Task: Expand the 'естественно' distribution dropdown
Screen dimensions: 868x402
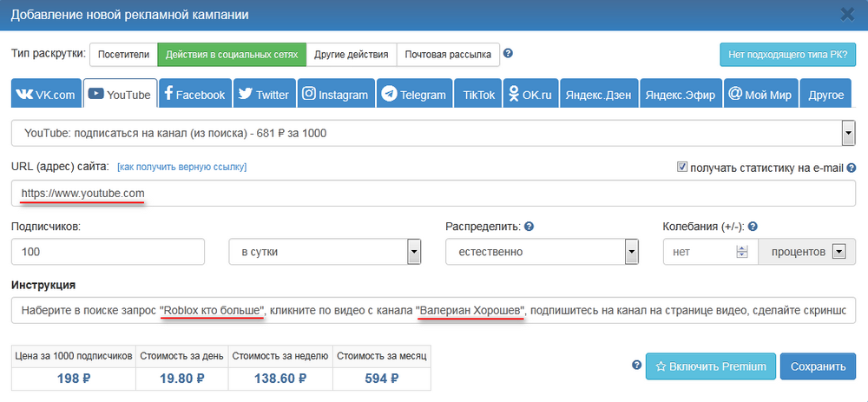Action: 631,252
